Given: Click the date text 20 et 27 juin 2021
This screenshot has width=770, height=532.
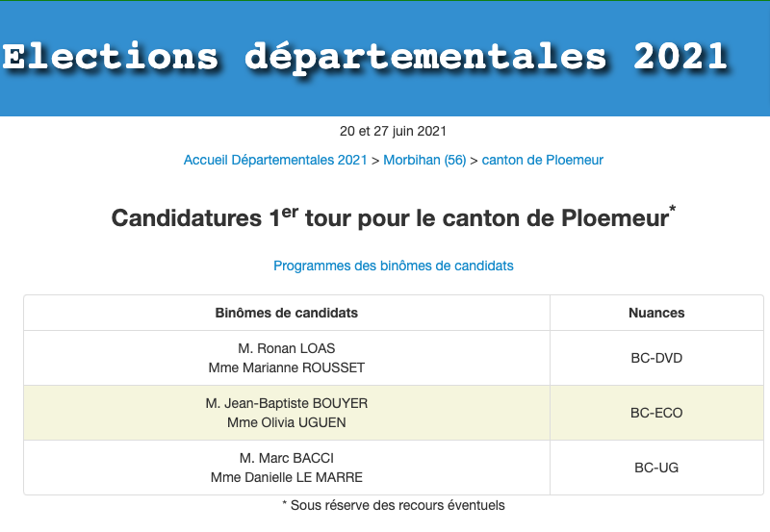Looking at the screenshot, I should coord(393,131).
